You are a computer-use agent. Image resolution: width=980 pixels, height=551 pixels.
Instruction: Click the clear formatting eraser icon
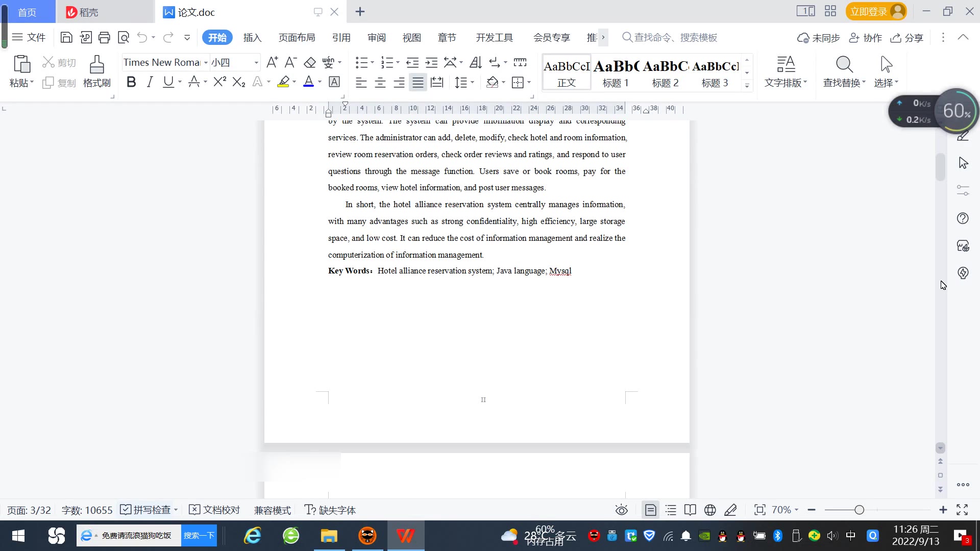click(310, 62)
